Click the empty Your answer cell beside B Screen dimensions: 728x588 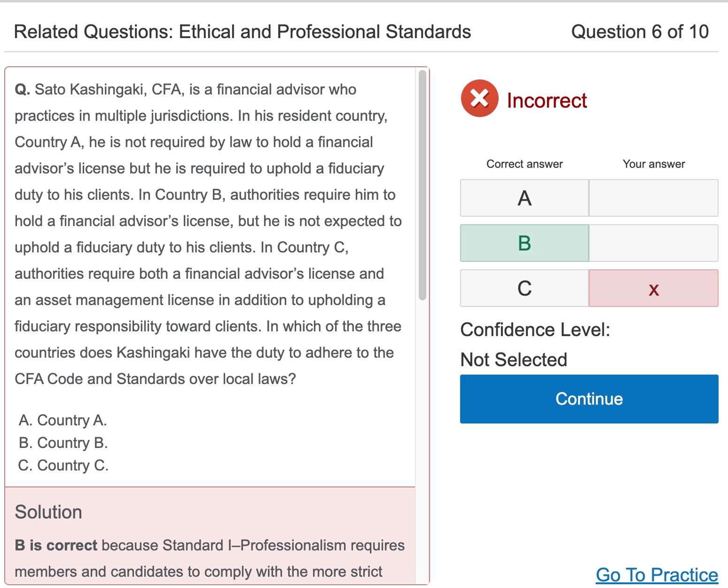pyautogui.click(x=653, y=243)
